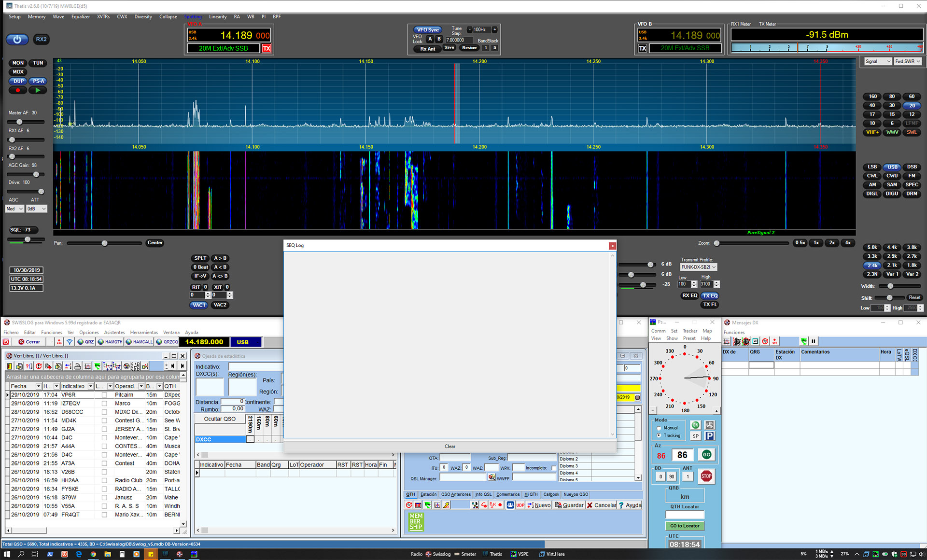Screen dimensions: 927x560
Task: Click the printer icon in logbook toolbar
Action: tap(77, 366)
